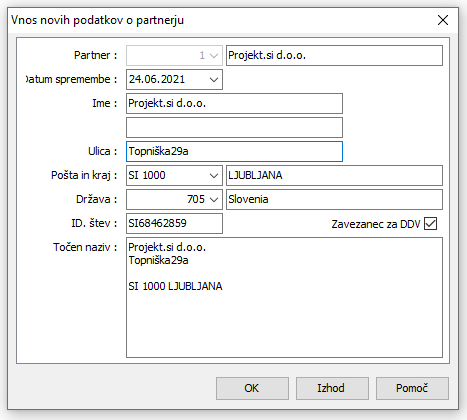The height and width of the screenshot is (420, 467).
Task: Focus the Partner name field at top
Action: (x=334, y=55)
